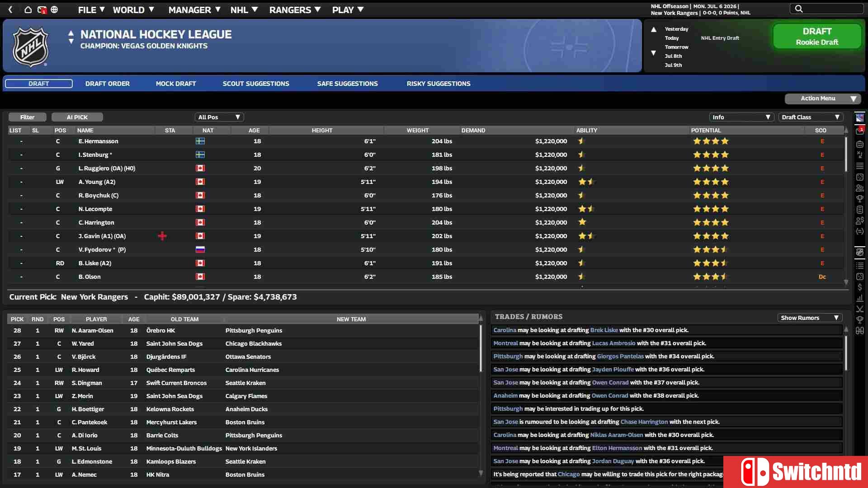Toggle the Filter option
The image size is (868, 488).
27,117
